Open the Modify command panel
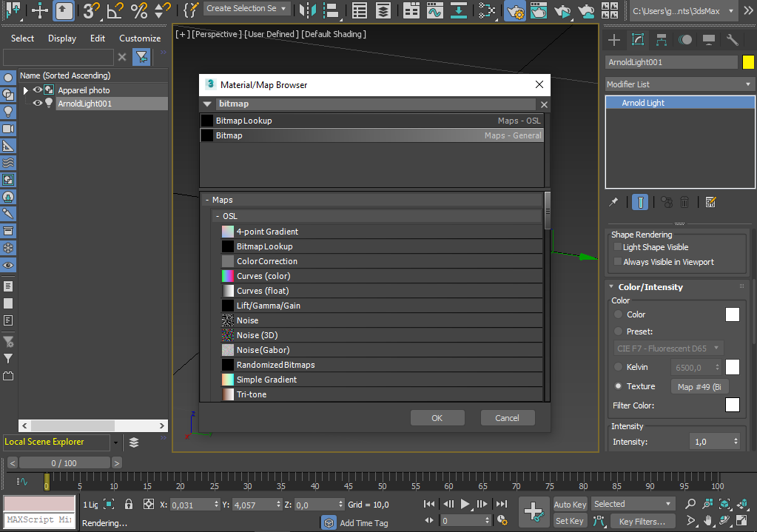757x532 pixels. click(x=638, y=40)
